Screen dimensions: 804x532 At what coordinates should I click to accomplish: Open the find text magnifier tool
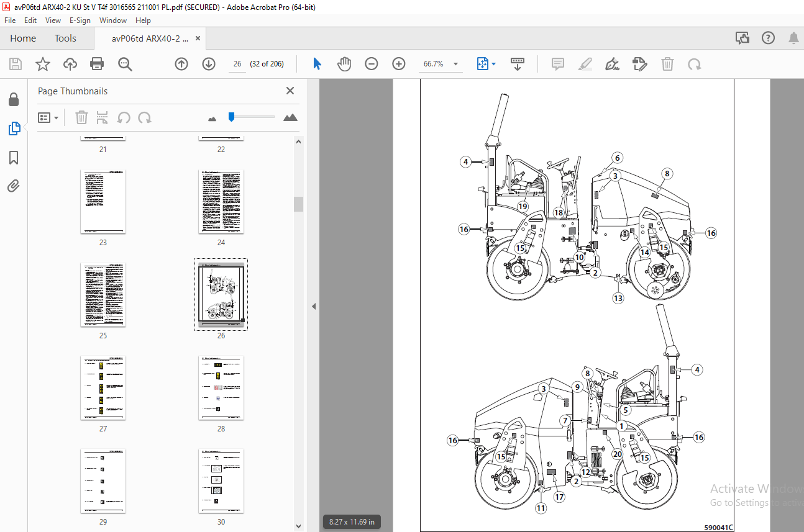click(x=125, y=64)
